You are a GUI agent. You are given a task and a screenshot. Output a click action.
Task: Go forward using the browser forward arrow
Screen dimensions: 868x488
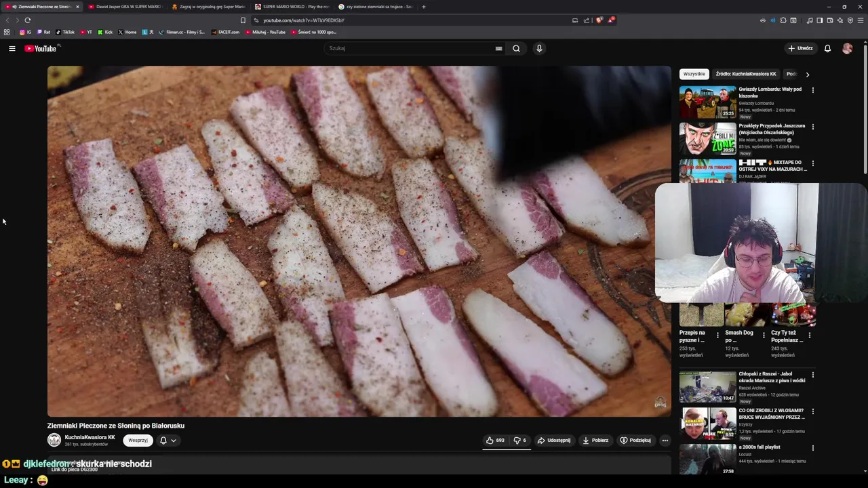17,20
